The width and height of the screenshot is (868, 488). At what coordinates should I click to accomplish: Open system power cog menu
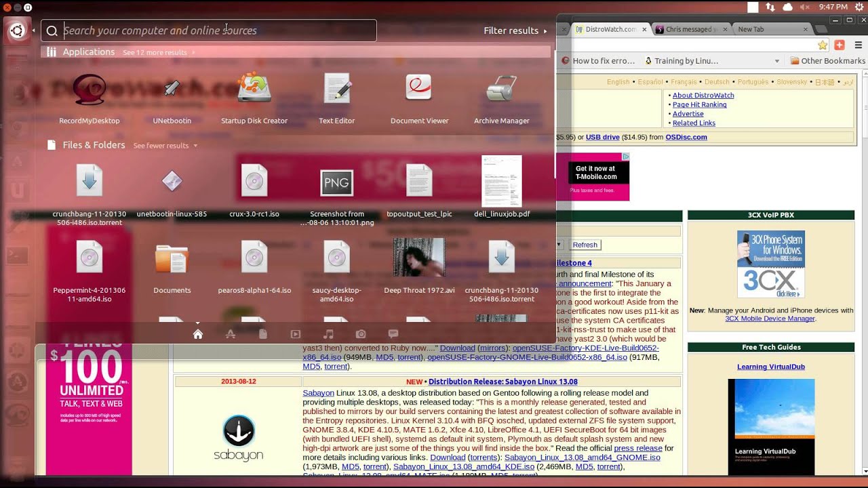pyautogui.click(x=860, y=7)
